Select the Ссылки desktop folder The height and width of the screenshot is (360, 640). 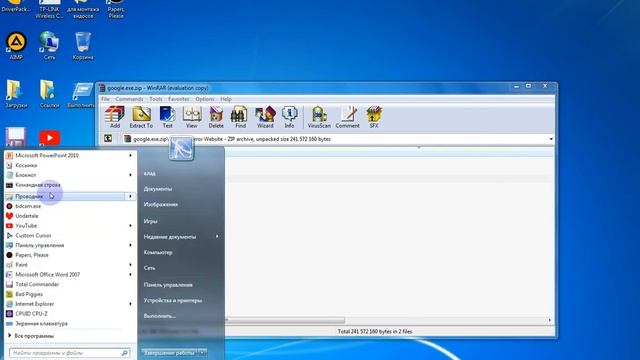tap(49, 94)
